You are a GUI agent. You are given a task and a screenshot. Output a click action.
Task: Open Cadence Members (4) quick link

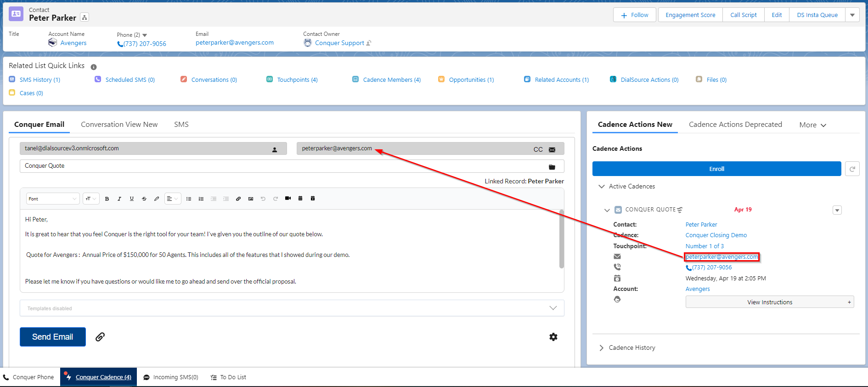click(x=392, y=80)
